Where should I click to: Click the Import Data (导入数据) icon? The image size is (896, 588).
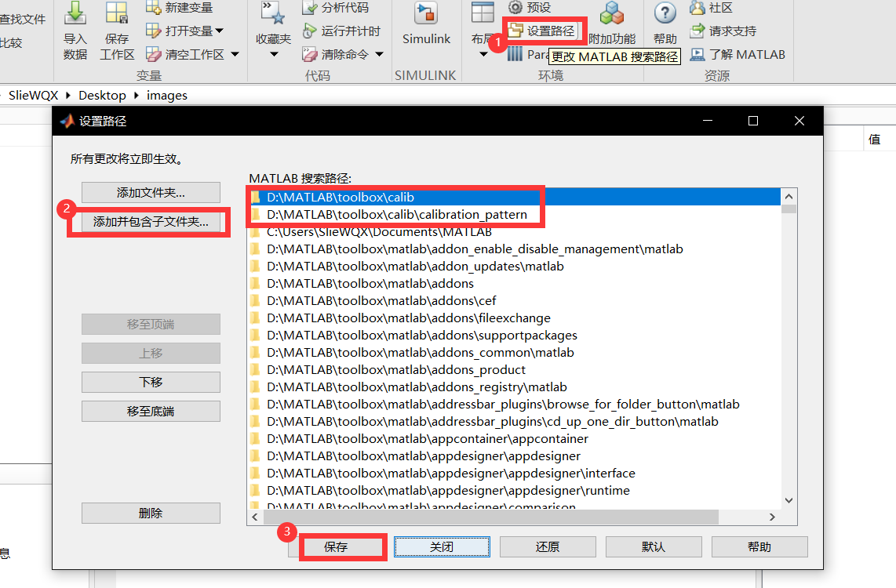click(x=75, y=13)
